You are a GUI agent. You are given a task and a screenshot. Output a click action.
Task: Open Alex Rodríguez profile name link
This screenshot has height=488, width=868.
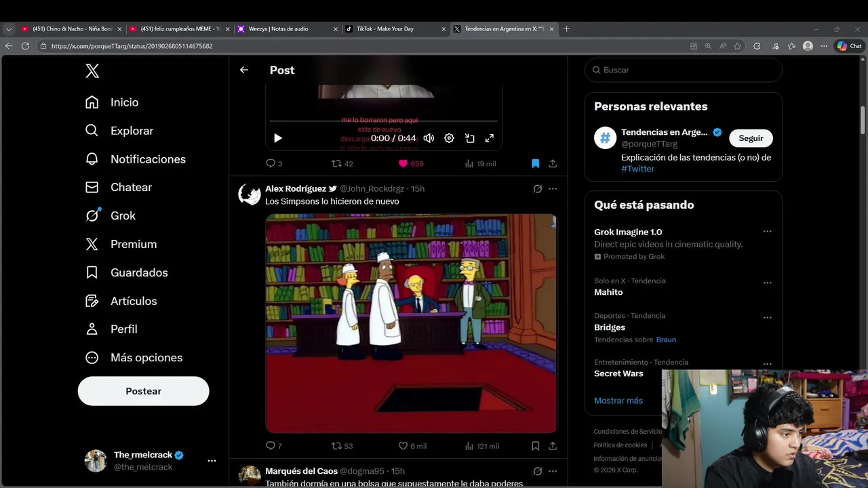296,188
